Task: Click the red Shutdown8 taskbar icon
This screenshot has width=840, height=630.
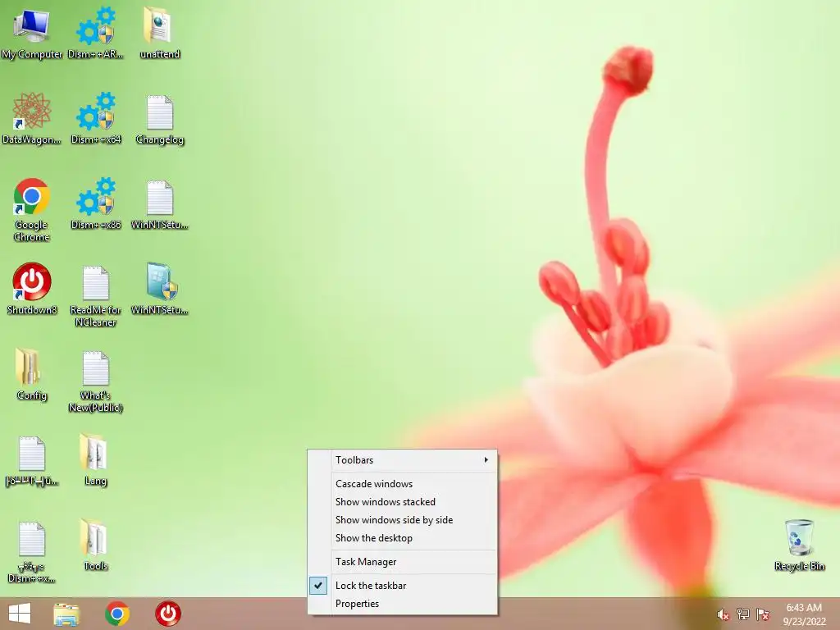Action: [x=167, y=614]
